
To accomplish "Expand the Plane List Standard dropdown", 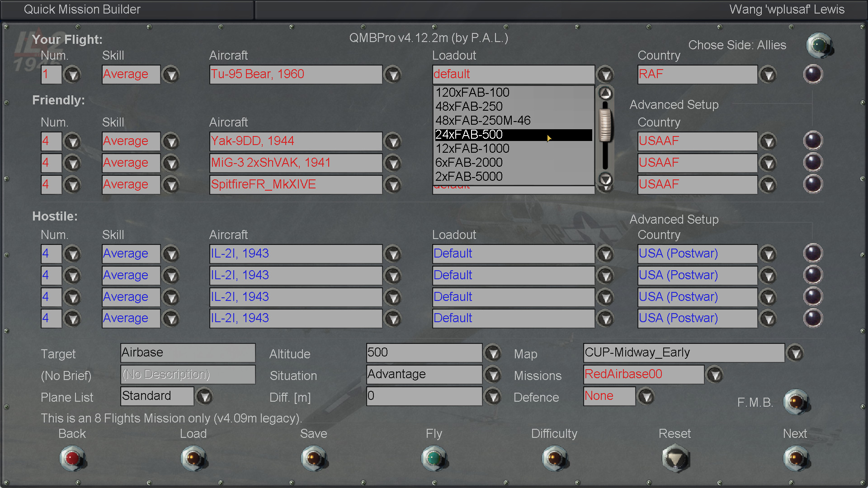I will (x=205, y=397).
